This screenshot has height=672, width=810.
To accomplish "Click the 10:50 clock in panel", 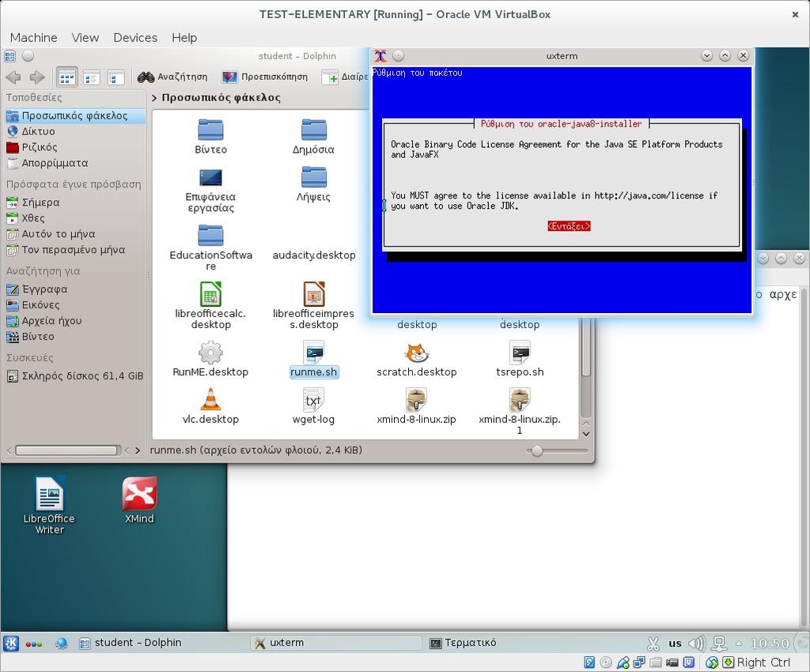I will point(770,643).
